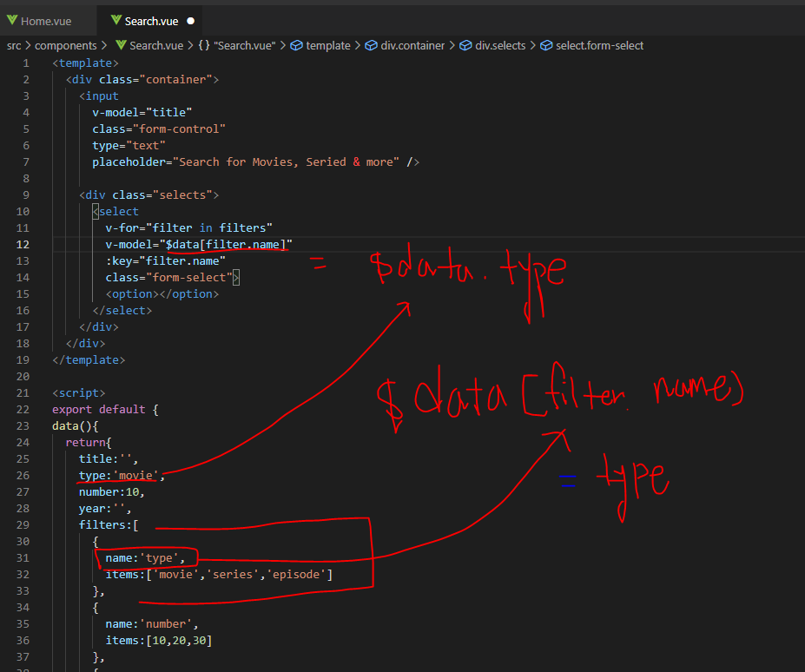Switch to the Search.vue tab
Screen dimensions: 805x672
(151, 21)
